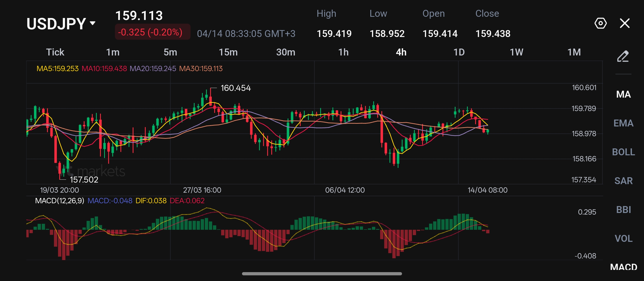The width and height of the screenshot is (644, 281).
Task: Switch to the Tick timeframe
Action: [x=55, y=52]
